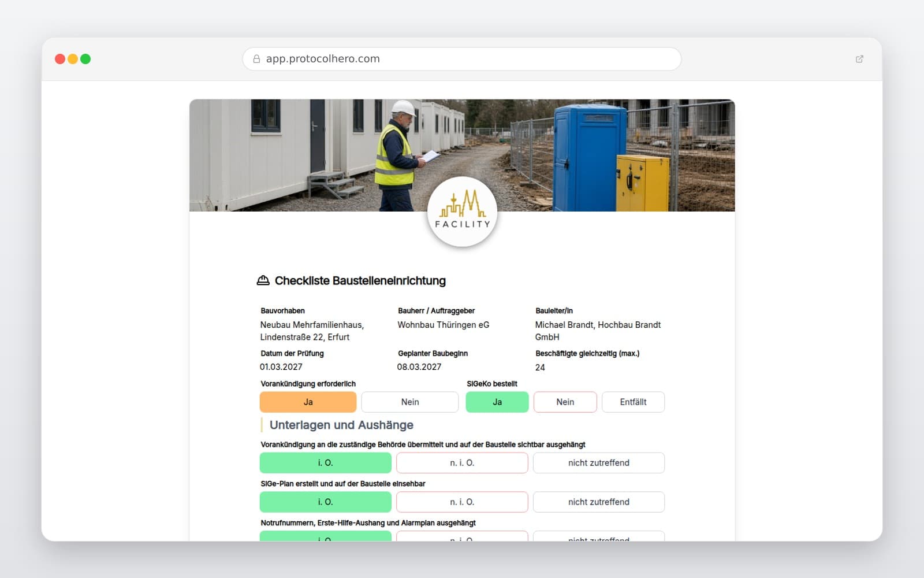Maximize window with the green button
The width and height of the screenshot is (924, 578).
coord(85,59)
